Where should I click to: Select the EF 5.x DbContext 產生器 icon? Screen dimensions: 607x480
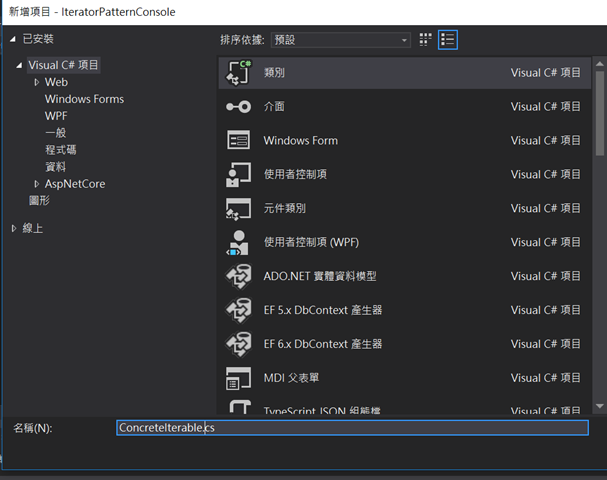click(x=238, y=310)
